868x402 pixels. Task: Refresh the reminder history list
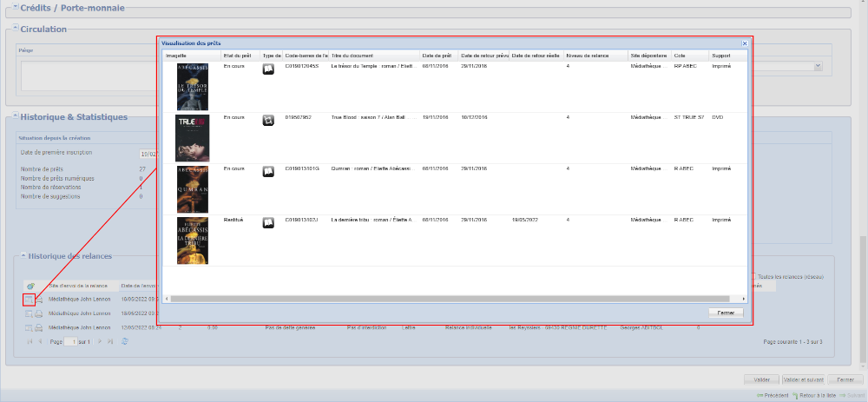pos(126,342)
